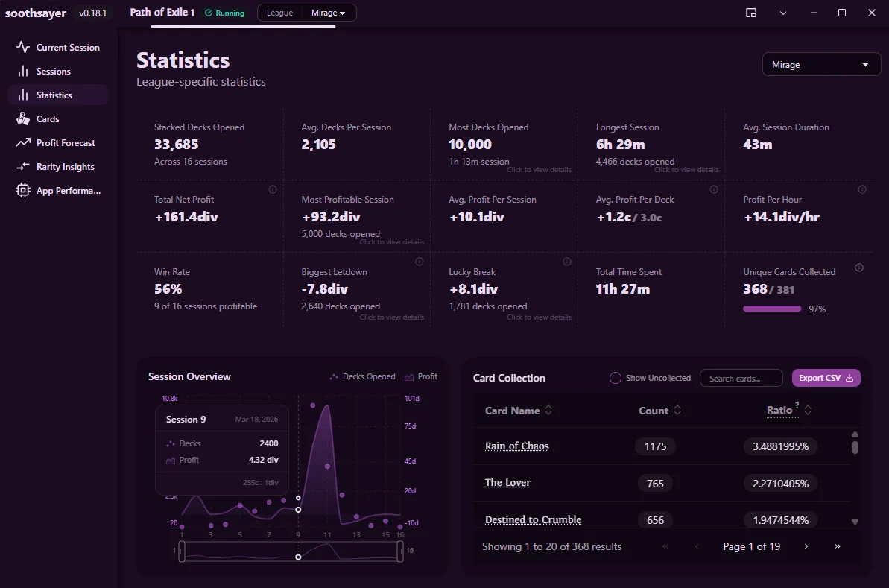The image size is (889, 588).
Task: Open the Cards page icon
Action: click(x=22, y=119)
